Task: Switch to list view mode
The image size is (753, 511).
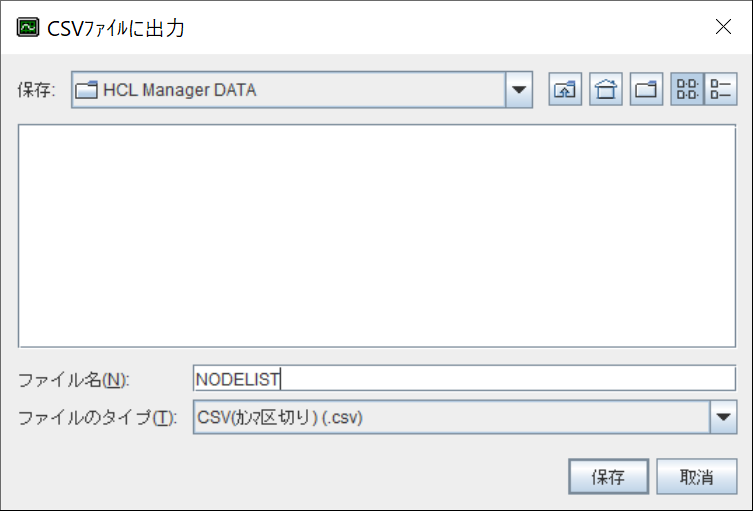Action: (x=687, y=89)
